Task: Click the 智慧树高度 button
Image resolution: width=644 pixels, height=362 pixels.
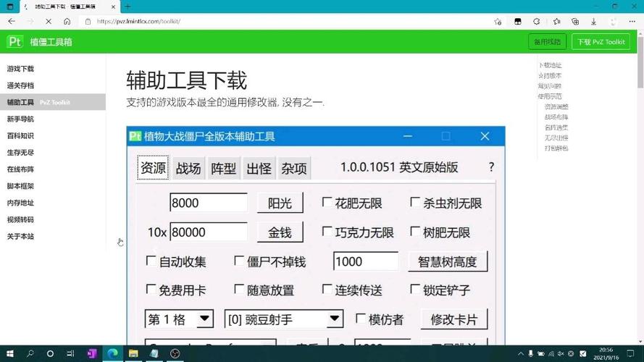Action: (448, 261)
